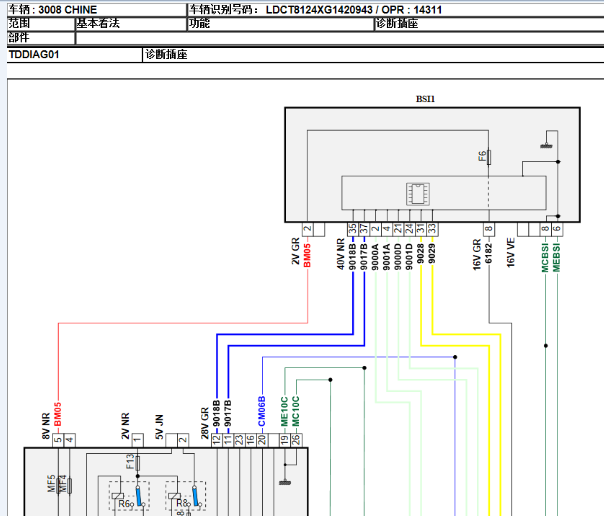The image size is (604, 516).
Task: Select yellow wire label 9028
Action: (421, 253)
